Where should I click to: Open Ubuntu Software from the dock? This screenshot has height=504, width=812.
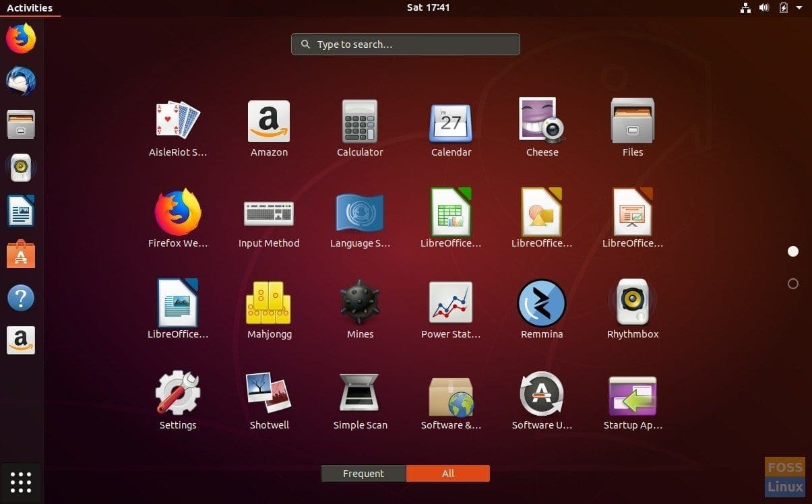pyautogui.click(x=21, y=254)
